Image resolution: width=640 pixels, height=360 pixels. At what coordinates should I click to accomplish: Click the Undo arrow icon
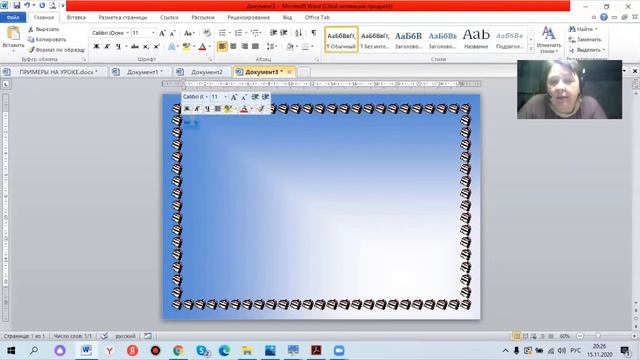tap(27, 5)
